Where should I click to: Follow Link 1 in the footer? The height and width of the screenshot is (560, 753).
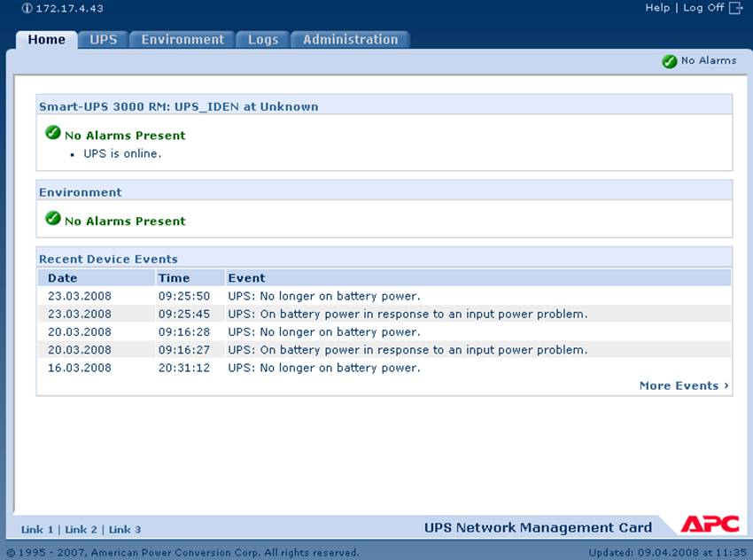click(x=37, y=529)
